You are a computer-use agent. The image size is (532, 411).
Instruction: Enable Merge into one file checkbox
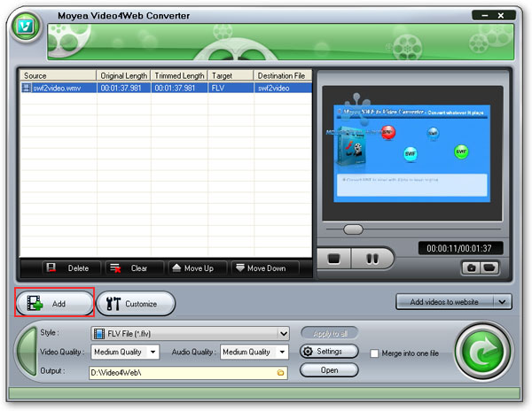point(374,353)
